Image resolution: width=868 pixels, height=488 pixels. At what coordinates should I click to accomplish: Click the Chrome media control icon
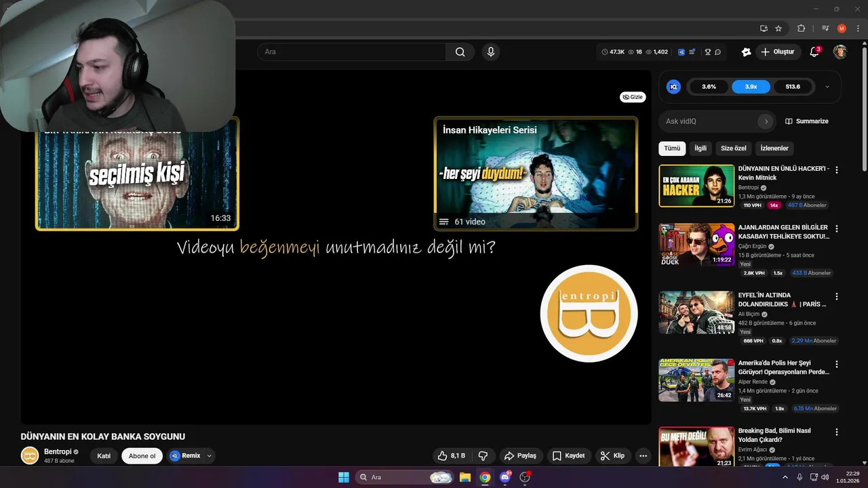click(x=825, y=28)
